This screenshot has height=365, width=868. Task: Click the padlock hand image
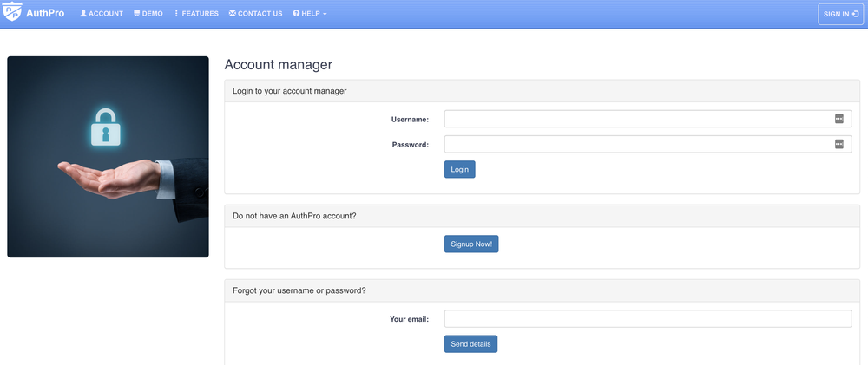point(108,157)
